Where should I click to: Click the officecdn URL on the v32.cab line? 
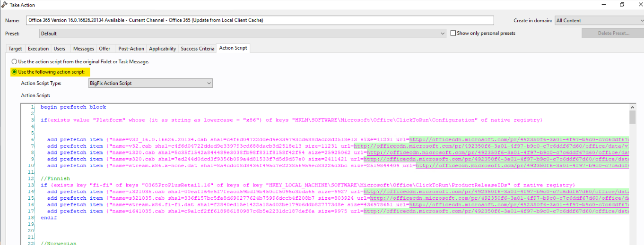click(491, 146)
